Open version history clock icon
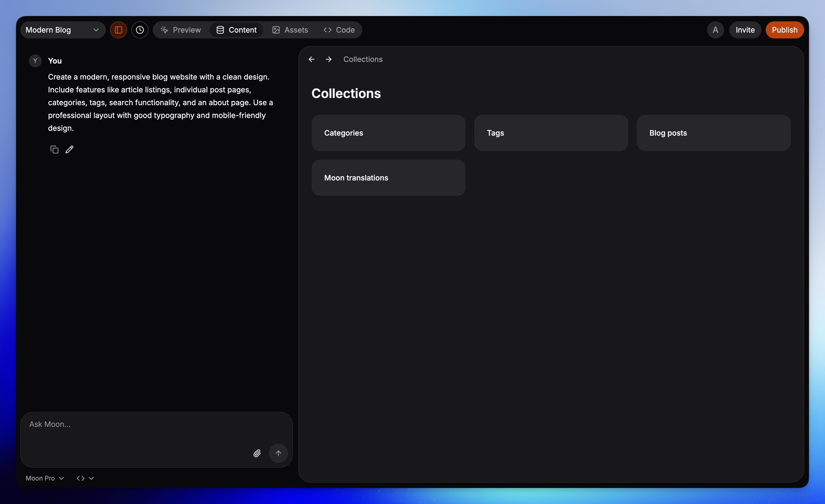The width and height of the screenshot is (825, 504). (140, 30)
